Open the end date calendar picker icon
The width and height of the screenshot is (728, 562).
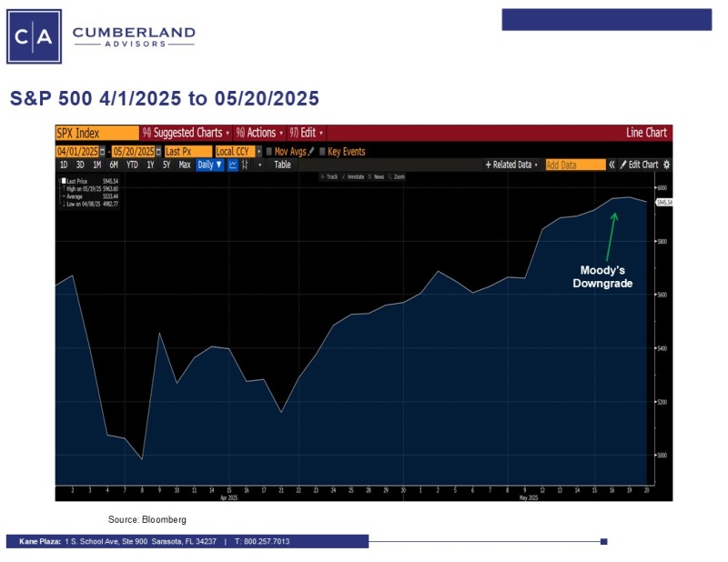tap(158, 152)
